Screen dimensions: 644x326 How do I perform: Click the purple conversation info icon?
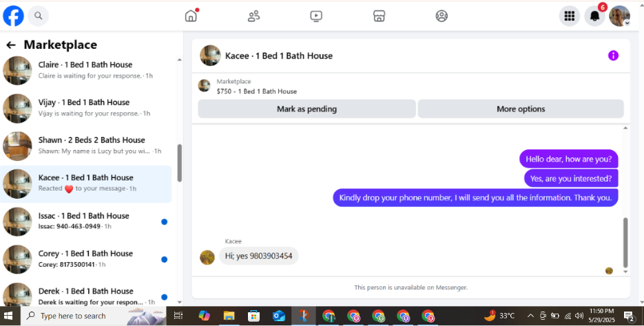click(613, 55)
